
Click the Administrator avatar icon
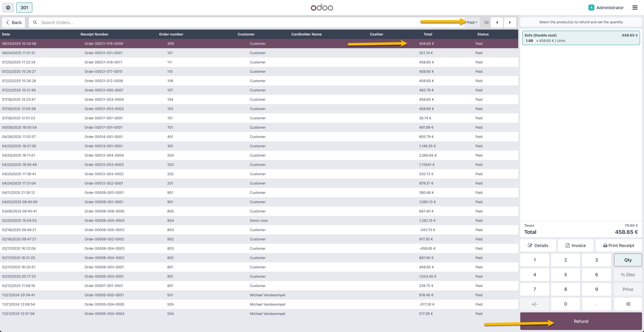pos(591,8)
